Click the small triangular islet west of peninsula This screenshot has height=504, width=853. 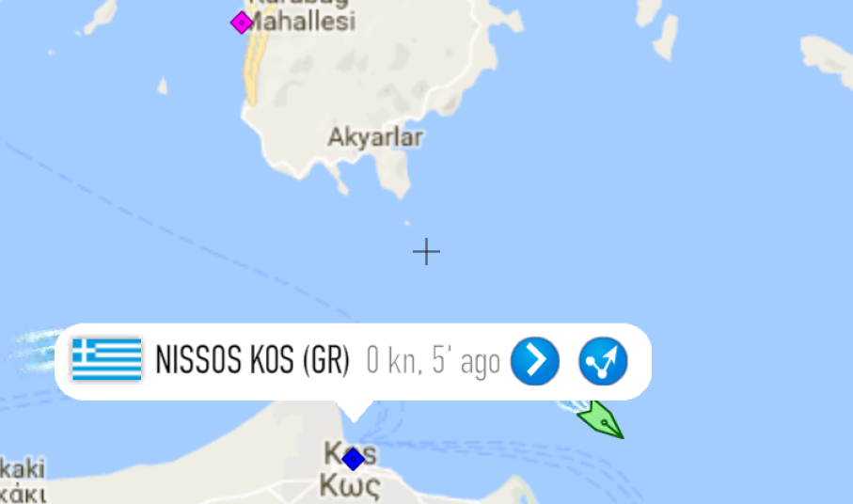coord(162,86)
